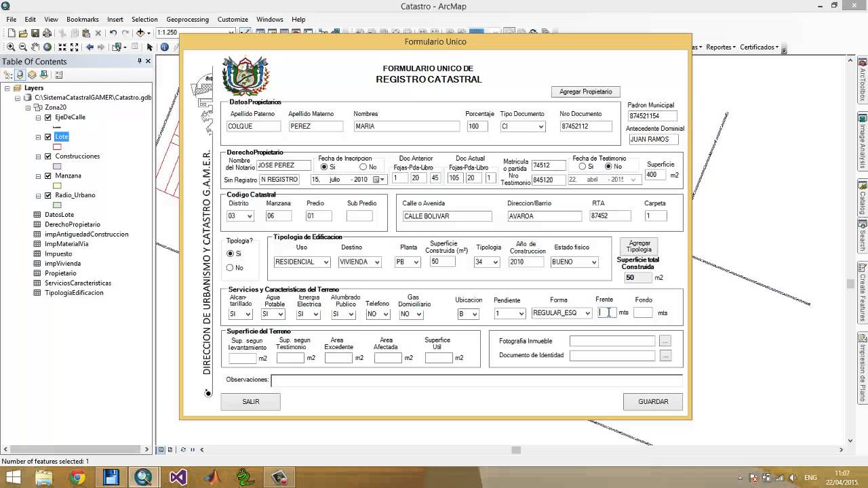The width and height of the screenshot is (868, 488).
Task: Open Visual Studio from the taskbar
Action: tap(178, 477)
